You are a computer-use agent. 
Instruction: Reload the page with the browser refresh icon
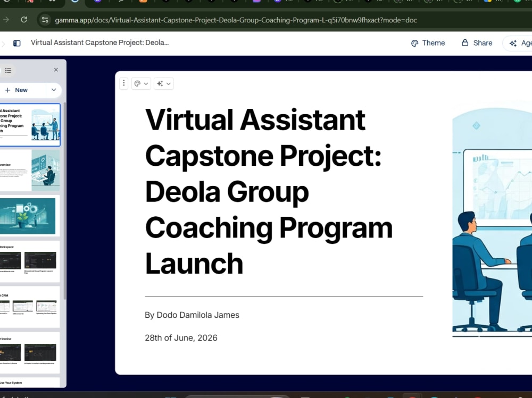click(x=24, y=20)
